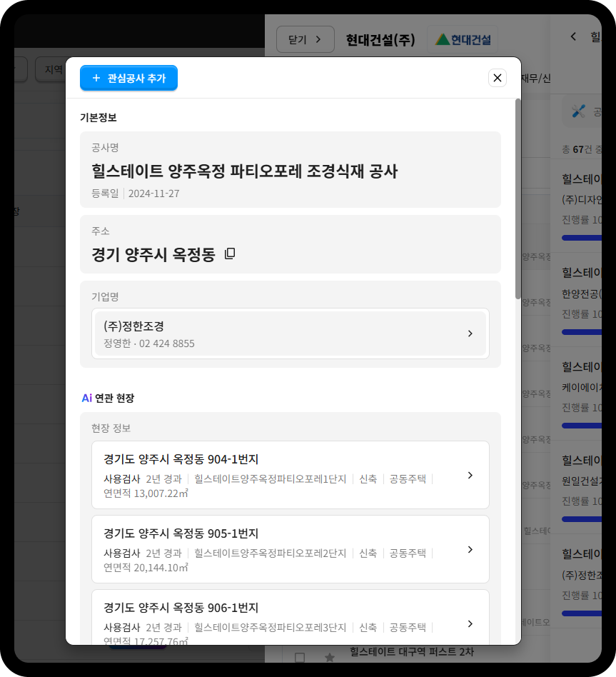Star the 힐스테이트 대구역 퍼스트 2차 row
The image size is (616, 677).
pyautogui.click(x=330, y=657)
